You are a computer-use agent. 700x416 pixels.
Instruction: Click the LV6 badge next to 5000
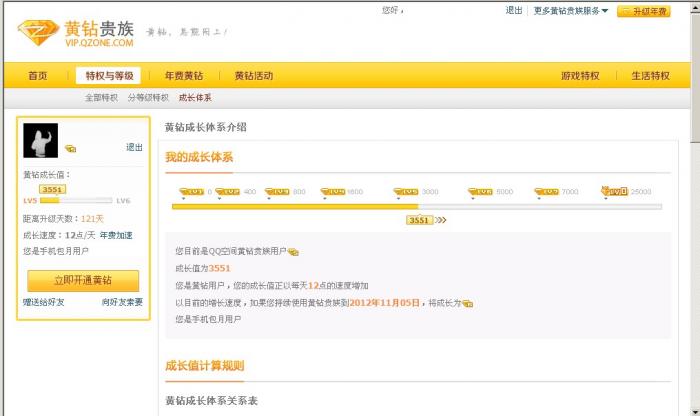480,192
